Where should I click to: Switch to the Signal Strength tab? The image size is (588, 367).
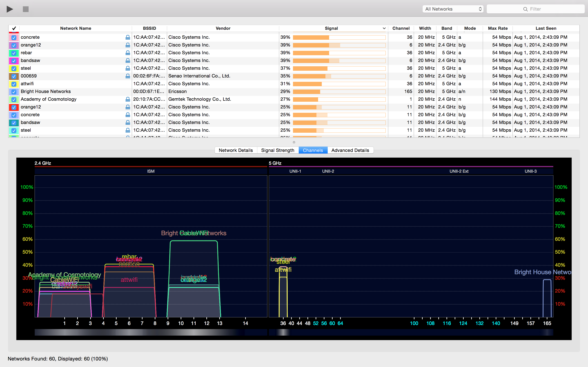277,150
